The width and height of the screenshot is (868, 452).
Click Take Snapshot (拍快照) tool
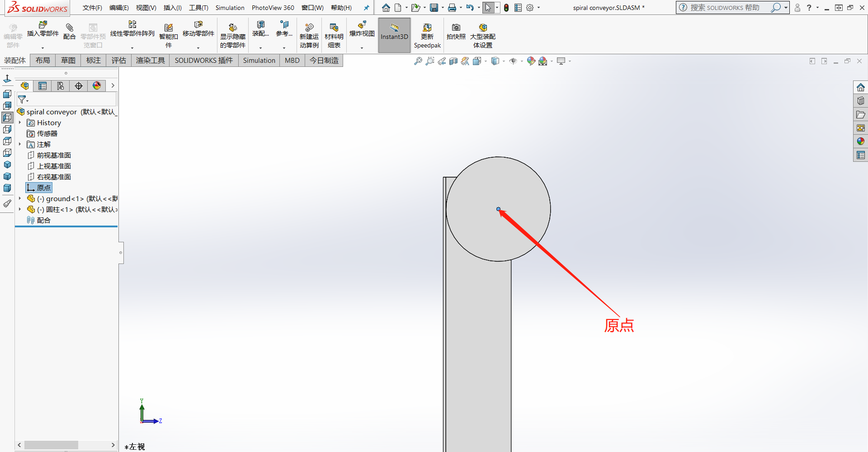point(456,32)
